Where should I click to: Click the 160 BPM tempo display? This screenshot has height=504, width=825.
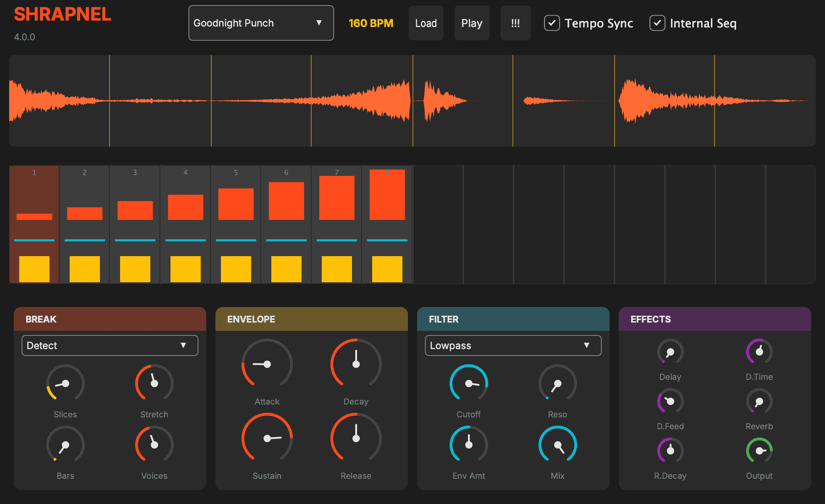pos(371,23)
